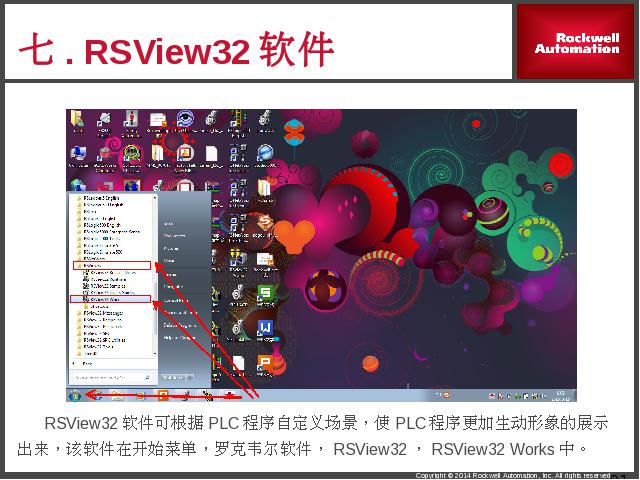Image resolution: width=640 pixels, height=480 pixels.
Task: Launch RSView32 Works from Start menu
Action: click(111, 300)
